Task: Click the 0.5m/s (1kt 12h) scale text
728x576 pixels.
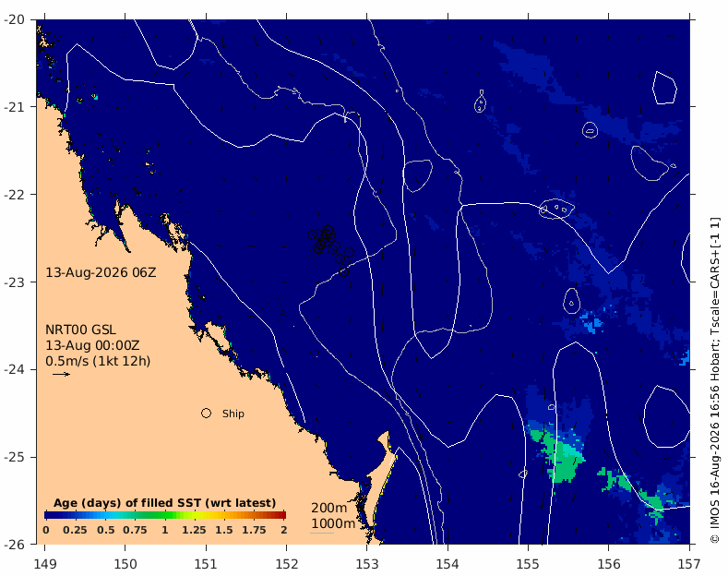Action: pyautogui.click(x=98, y=361)
